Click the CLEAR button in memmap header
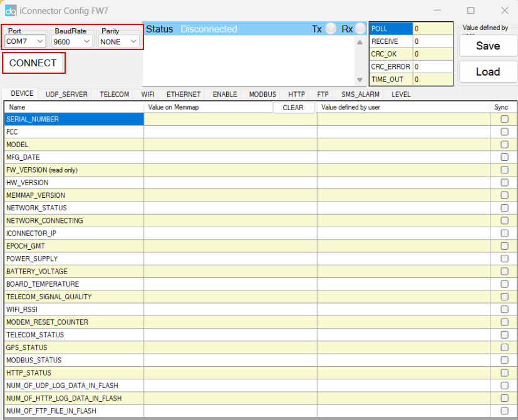518x420 pixels. [x=293, y=108]
